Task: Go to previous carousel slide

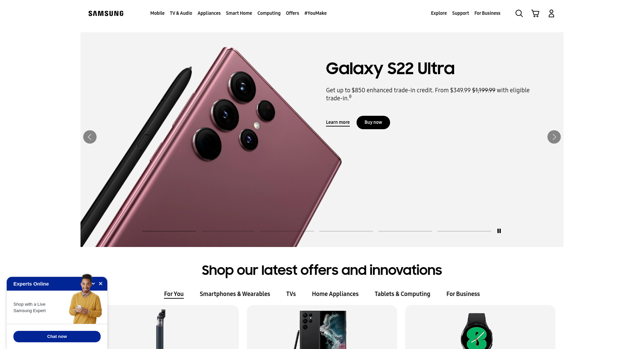Action: pyautogui.click(x=90, y=137)
